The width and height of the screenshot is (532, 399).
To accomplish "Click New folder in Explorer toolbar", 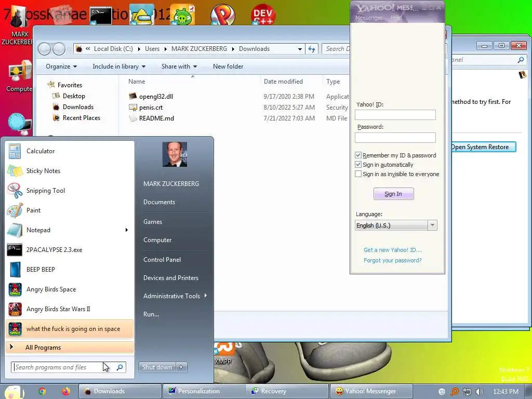I will (228, 66).
